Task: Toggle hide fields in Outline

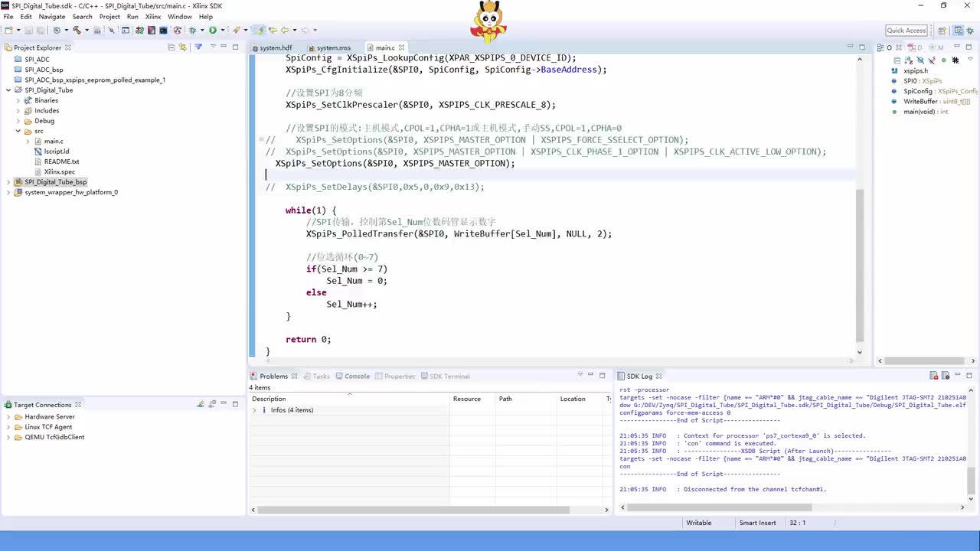Action: coord(920,60)
